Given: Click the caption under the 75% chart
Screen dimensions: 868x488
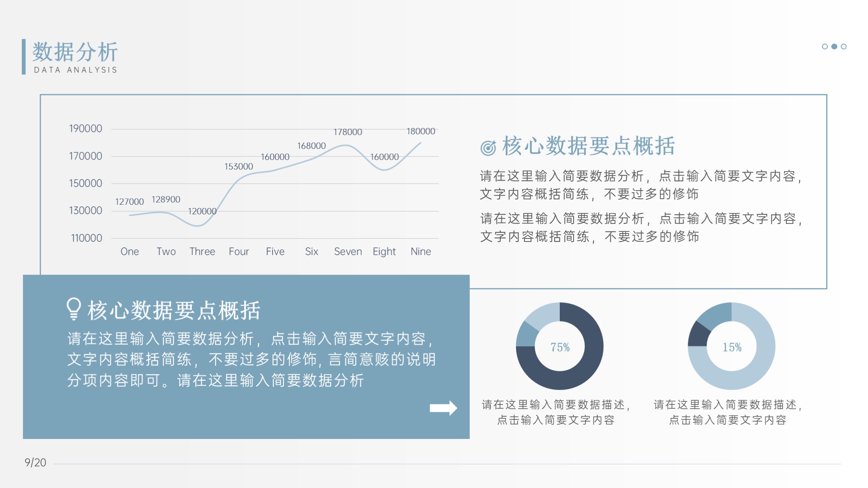Looking at the screenshot, I should 556,412.
